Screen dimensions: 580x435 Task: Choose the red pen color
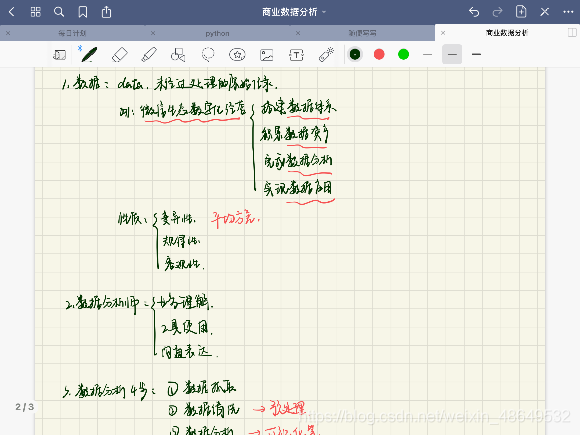click(379, 54)
